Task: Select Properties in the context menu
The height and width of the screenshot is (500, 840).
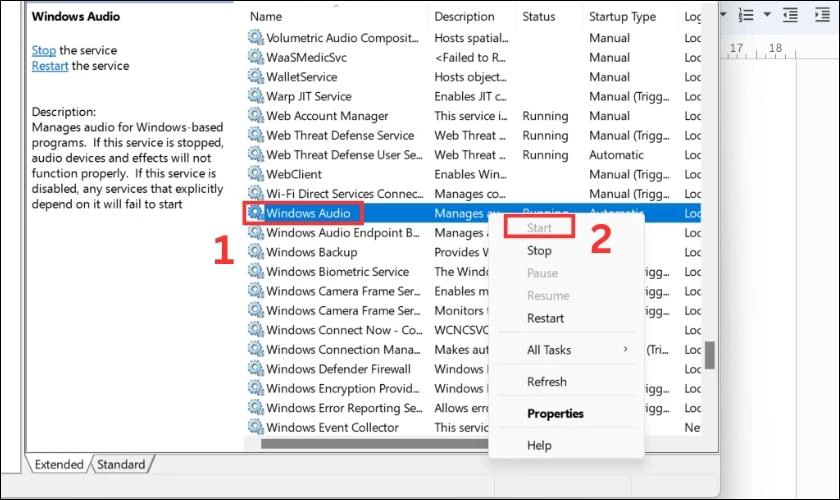Action: tap(555, 414)
